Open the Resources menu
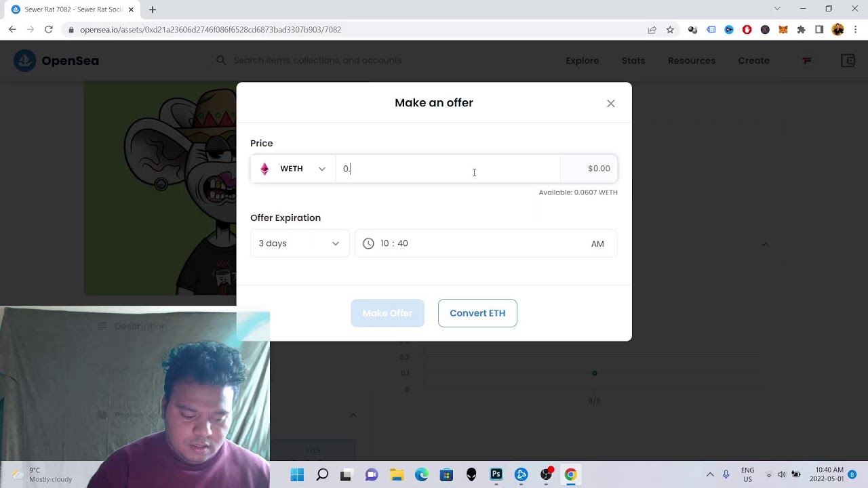 click(x=692, y=60)
